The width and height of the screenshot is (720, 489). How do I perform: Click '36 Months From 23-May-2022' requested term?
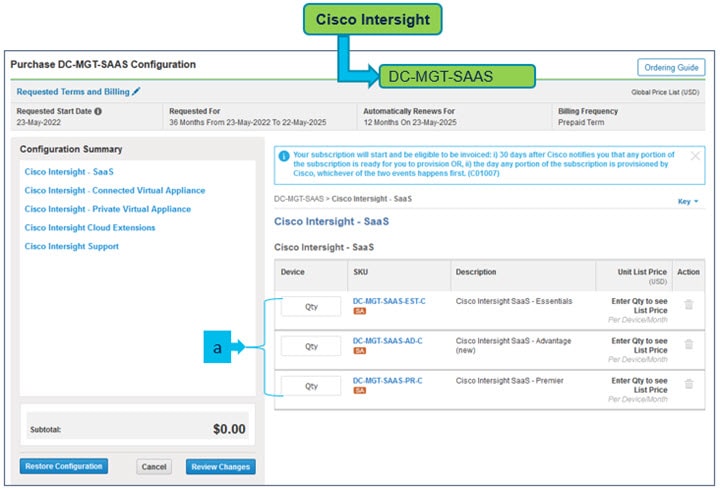pyautogui.click(x=248, y=123)
